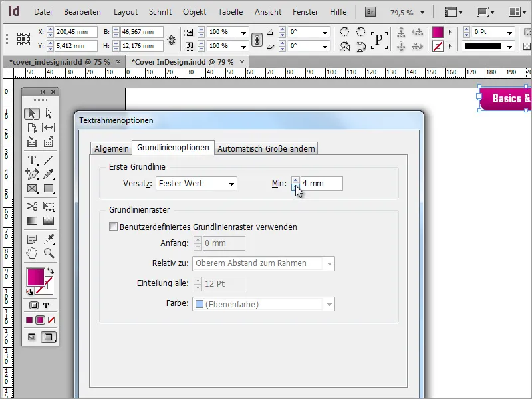Click the large fill swatch in toolbox

[36, 277]
